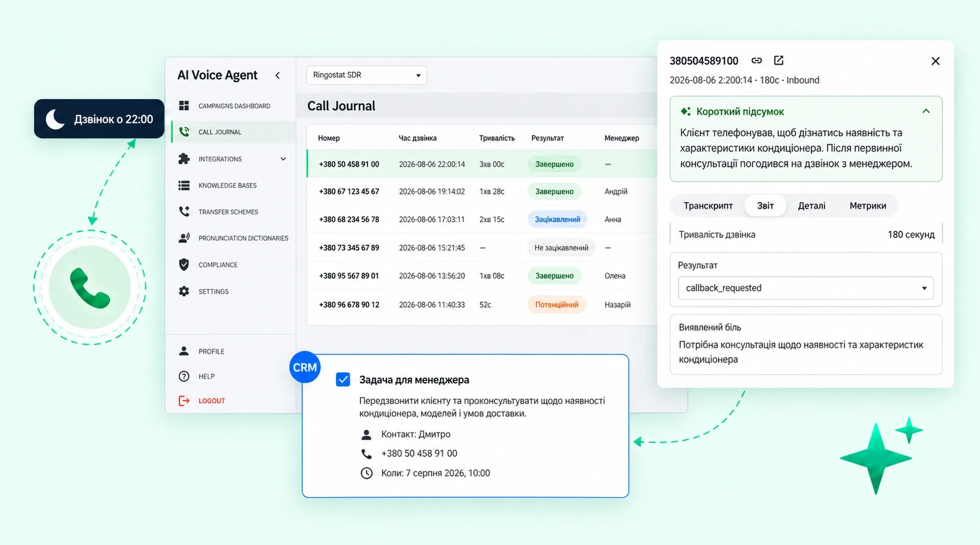The height and width of the screenshot is (545, 980).
Task: Click the Transfer Schemes phone-forward icon
Action: tap(184, 211)
